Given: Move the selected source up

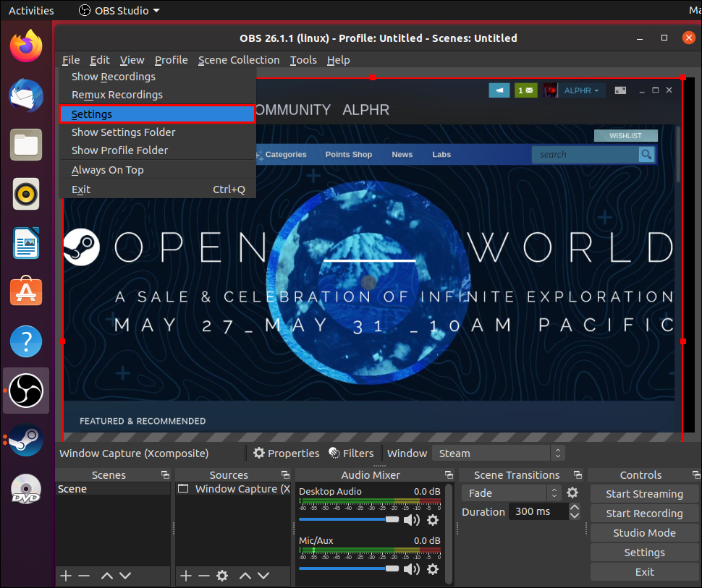Looking at the screenshot, I should pos(245,576).
